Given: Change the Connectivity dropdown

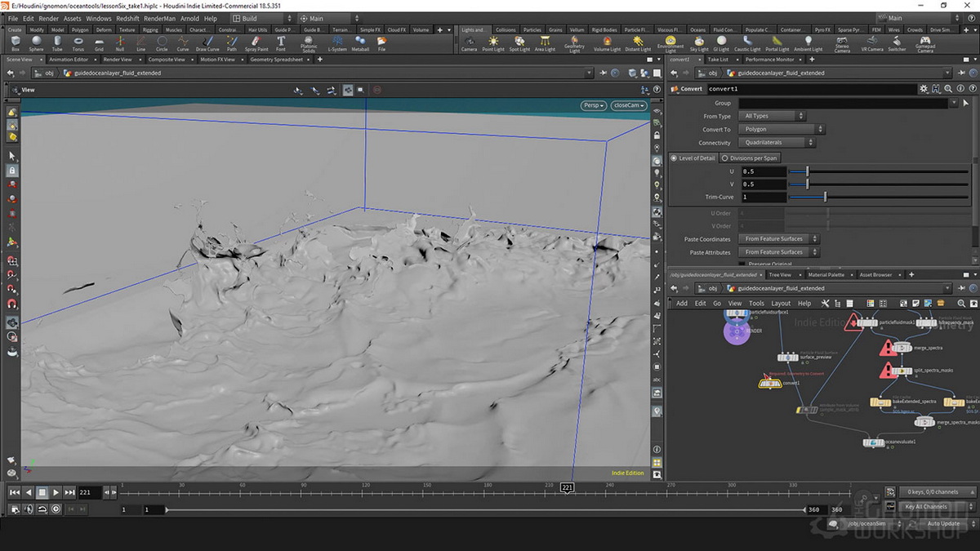Looking at the screenshot, I should pos(777,142).
